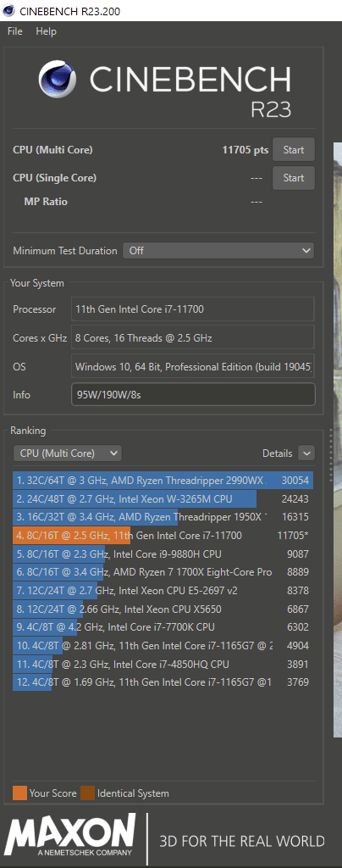The image size is (342, 868).
Task: Start the CPU Multi Core test
Action: tap(294, 149)
